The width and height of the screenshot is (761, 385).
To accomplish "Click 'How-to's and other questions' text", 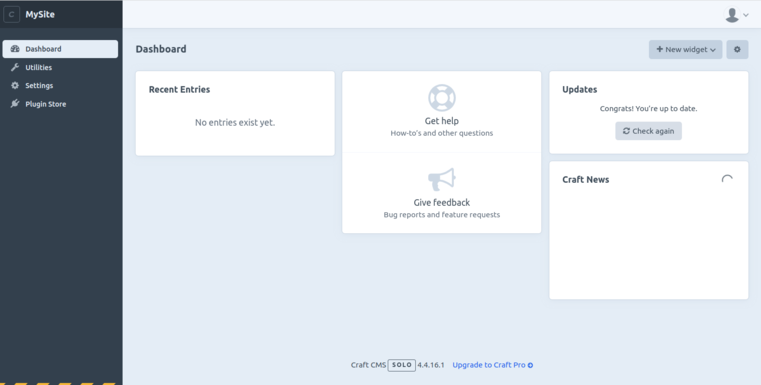I will click(x=442, y=133).
